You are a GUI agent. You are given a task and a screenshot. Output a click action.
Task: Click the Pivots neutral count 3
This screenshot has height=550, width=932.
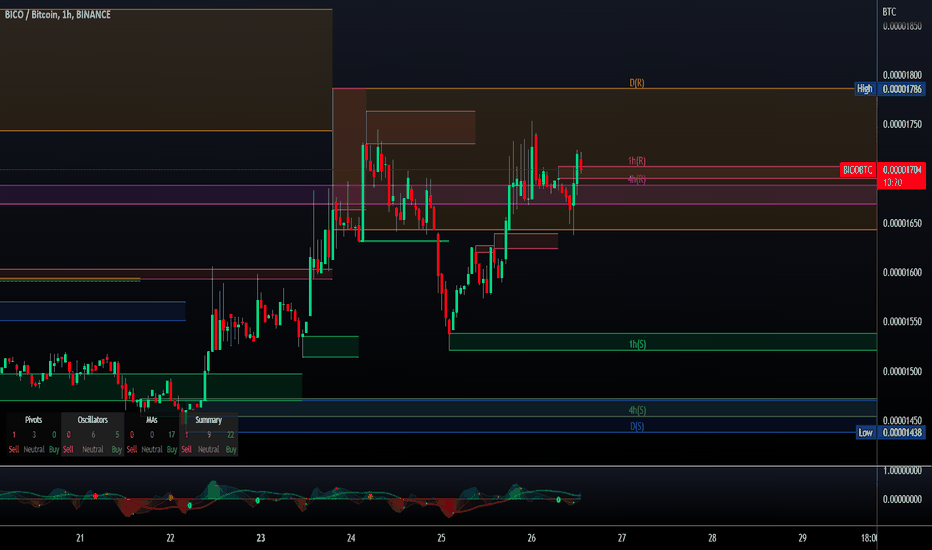[x=34, y=435]
